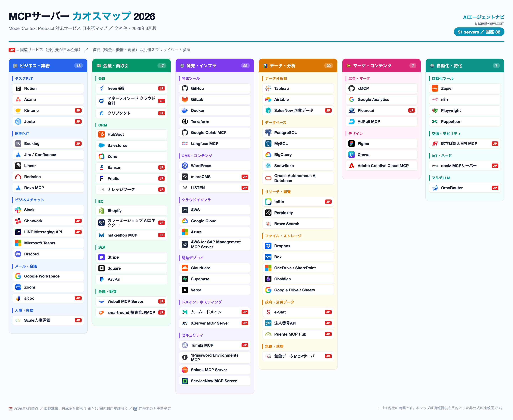Click the Terraform logo icon
Viewport: 513px width, 420px height.
(x=185, y=122)
